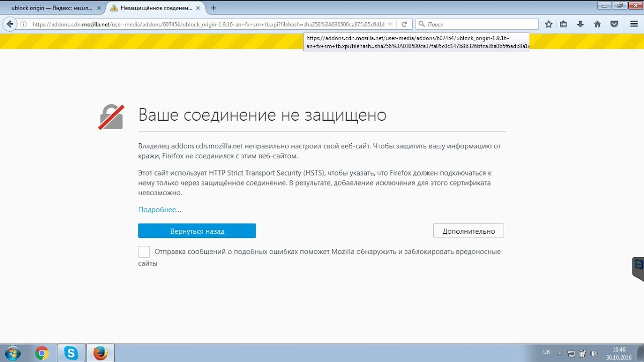
Task: Open the Windows Start menu
Action: click(12, 353)
